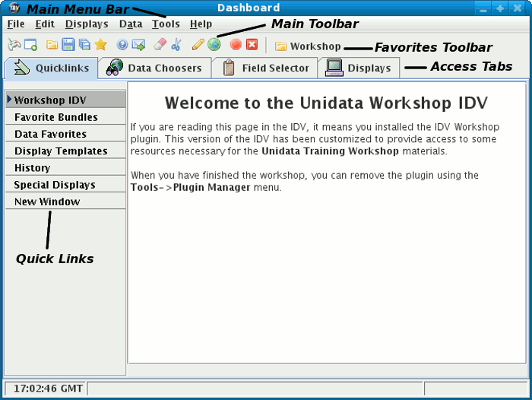Click the globe toolbar icon
Image resolution: width=532 pixels, height=400 pixels.
coord(214,46)
